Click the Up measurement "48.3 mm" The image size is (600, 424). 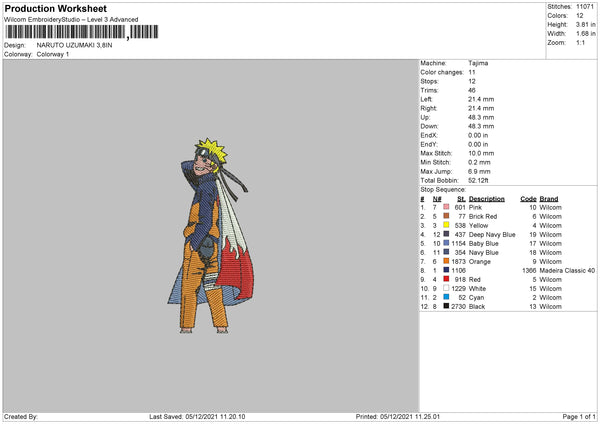point(481,117)
